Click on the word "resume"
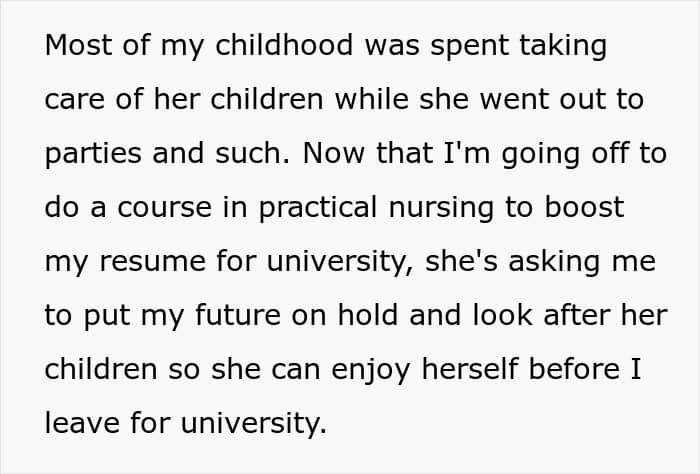This screenshot has width=700, height=474. tap(152, 263)
